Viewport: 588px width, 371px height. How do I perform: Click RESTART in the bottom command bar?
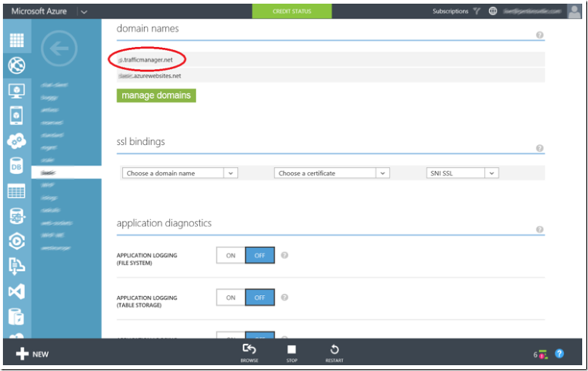coord(334,353)
